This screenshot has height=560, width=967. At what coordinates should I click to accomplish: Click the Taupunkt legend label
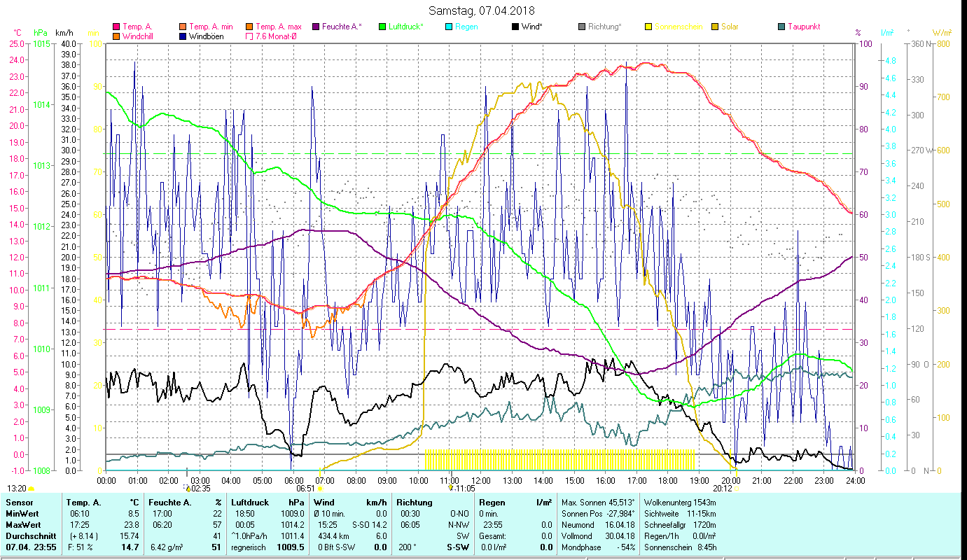[804, 27]
